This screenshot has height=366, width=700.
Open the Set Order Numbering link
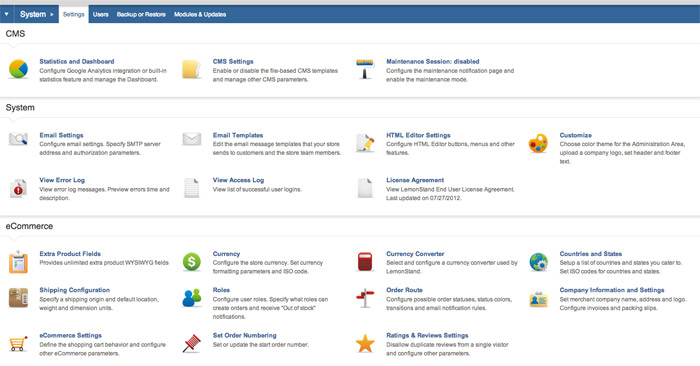(245, 336)
